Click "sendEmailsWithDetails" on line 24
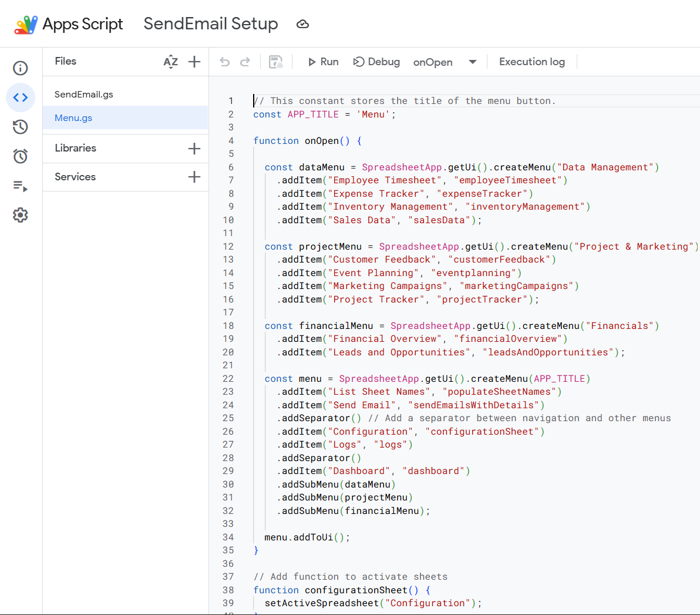This screenshot has height=615, width=700. [x=474, y=405]
